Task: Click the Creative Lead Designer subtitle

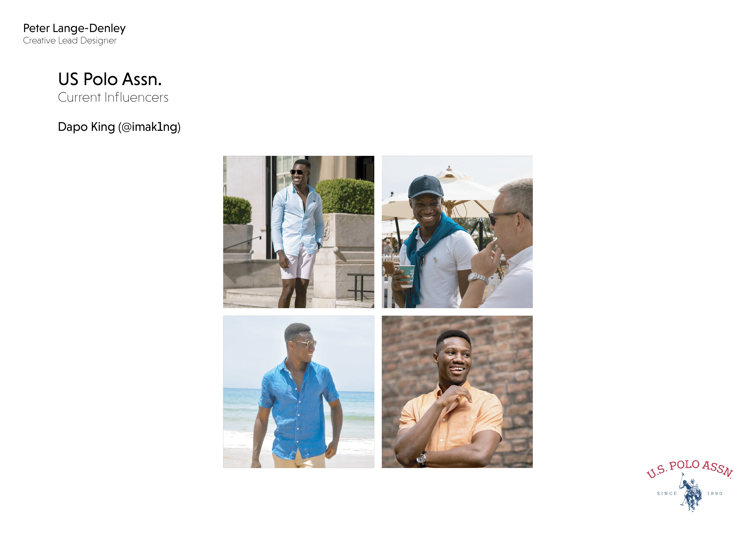Action: [70, 41]
